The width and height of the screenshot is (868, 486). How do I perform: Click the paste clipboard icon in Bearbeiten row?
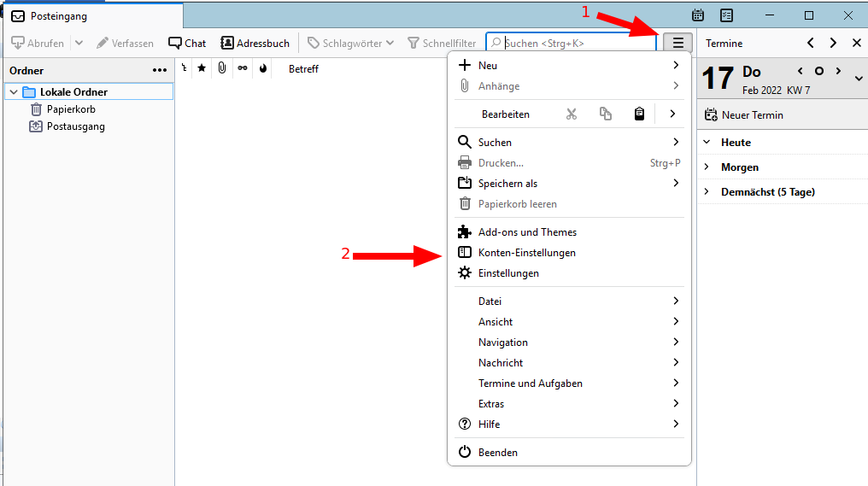point(639,114)
